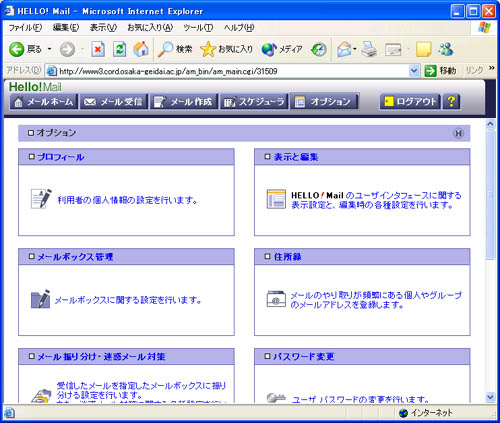Click the ログアウト button

(410, 101)
